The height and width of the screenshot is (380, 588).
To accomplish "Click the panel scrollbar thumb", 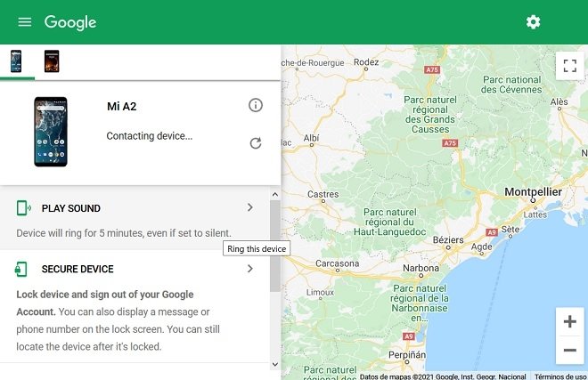I will 275,246.
